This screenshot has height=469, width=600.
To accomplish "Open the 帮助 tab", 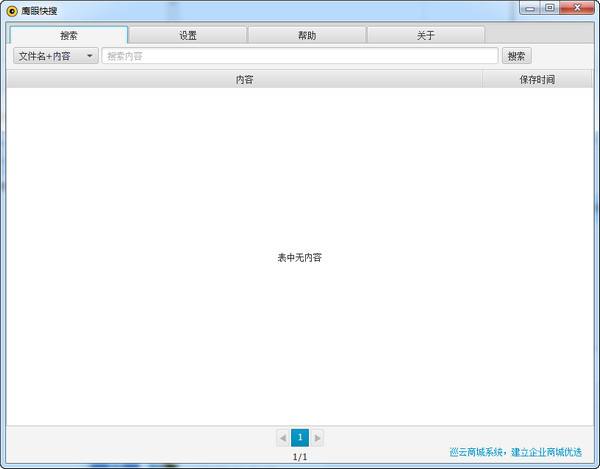I will [307, 36].
